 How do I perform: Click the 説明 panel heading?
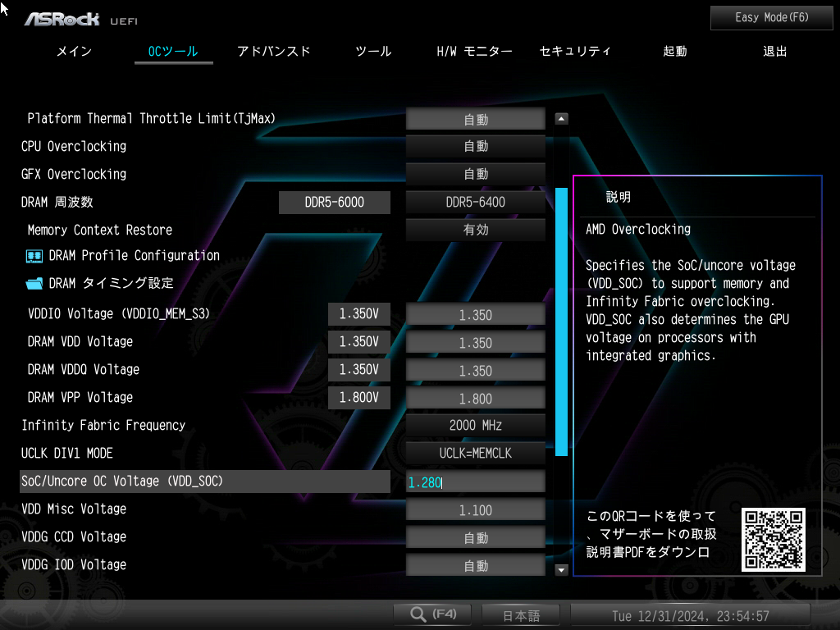click(x=619, y=197)
